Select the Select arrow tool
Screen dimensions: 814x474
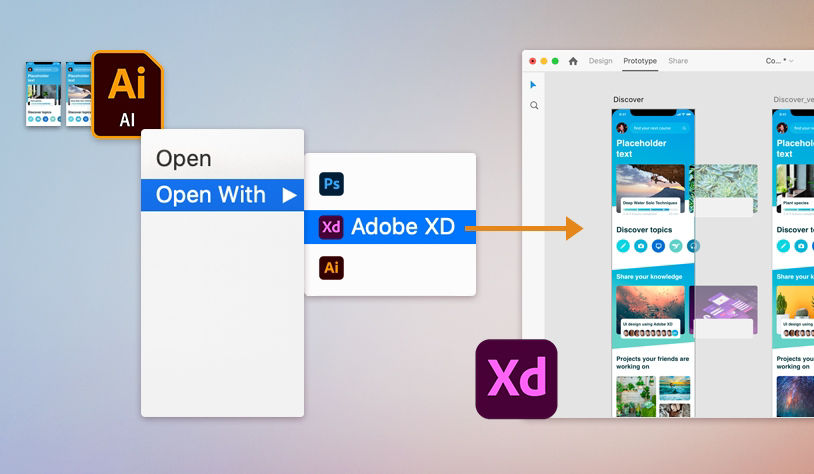click(533, 85)
